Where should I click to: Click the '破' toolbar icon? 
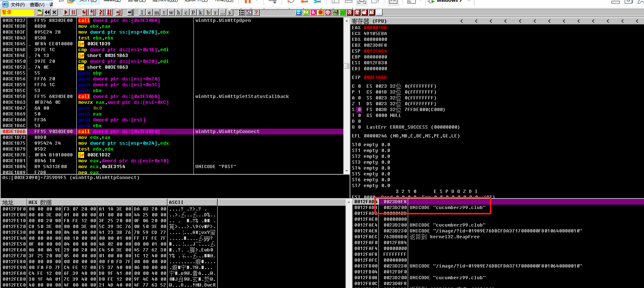click(365, 12)
